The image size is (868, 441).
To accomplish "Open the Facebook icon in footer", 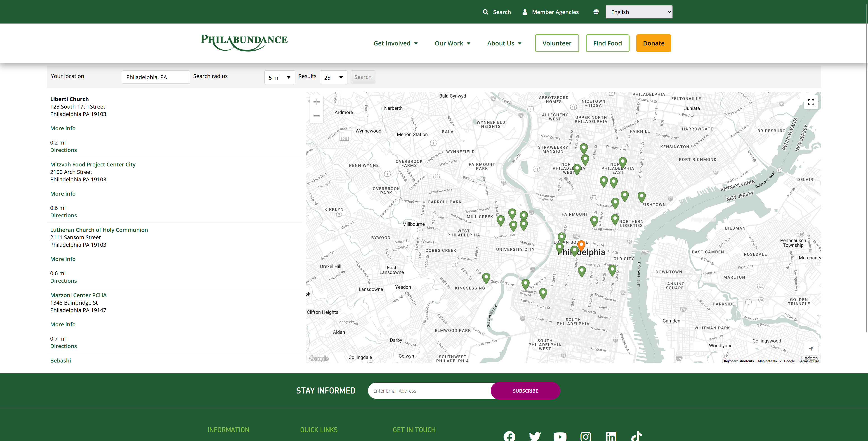I will (509, 436).
